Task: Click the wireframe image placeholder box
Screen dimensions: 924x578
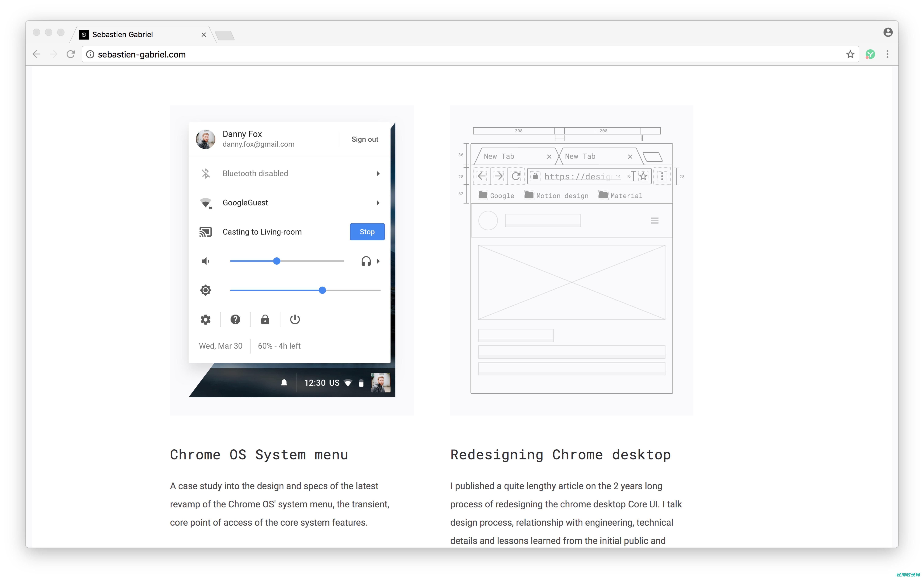Action: pos(572,282)
